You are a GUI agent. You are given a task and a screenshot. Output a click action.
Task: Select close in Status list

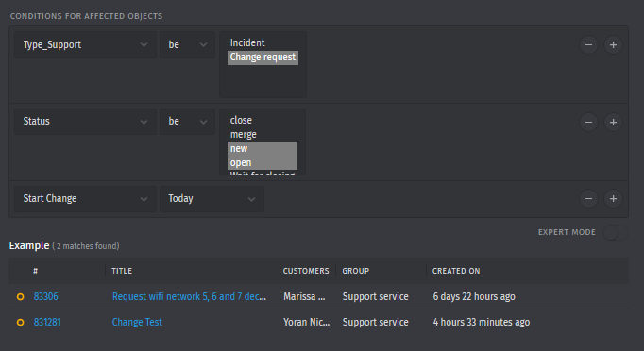tap(262, 120)
